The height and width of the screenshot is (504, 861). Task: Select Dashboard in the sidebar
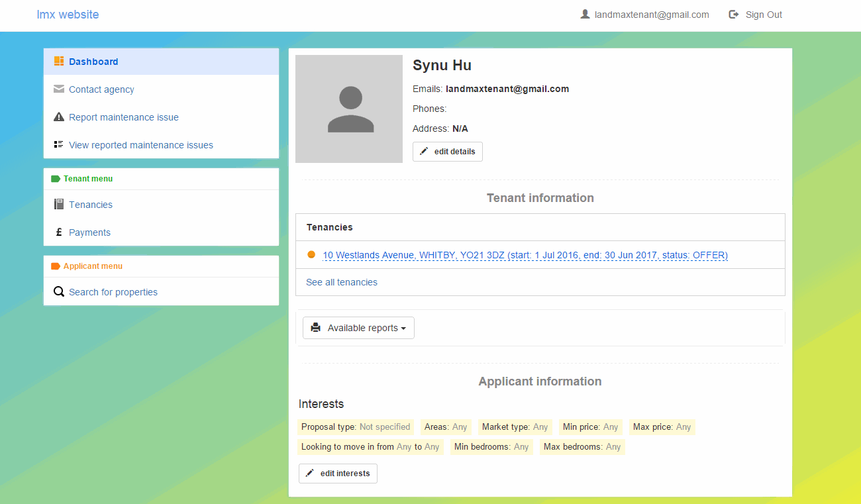click(93, 61)
